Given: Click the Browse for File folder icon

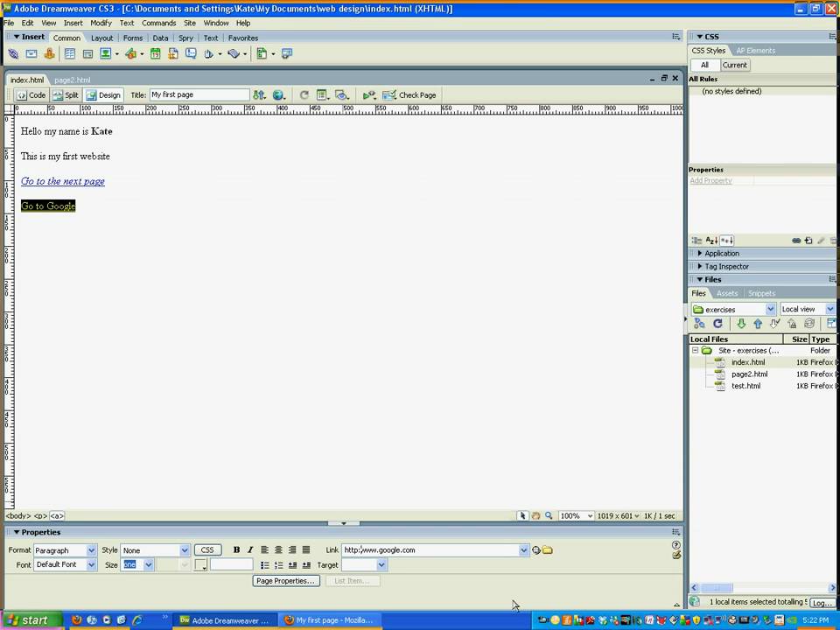Looking at the screenshot, I should 547,550.
